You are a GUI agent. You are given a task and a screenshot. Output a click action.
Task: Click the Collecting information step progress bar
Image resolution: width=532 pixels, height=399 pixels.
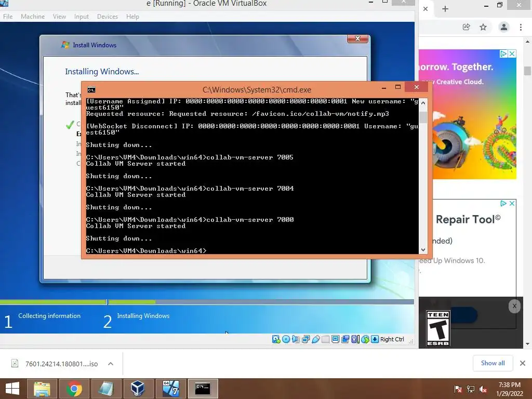[54, 302]
